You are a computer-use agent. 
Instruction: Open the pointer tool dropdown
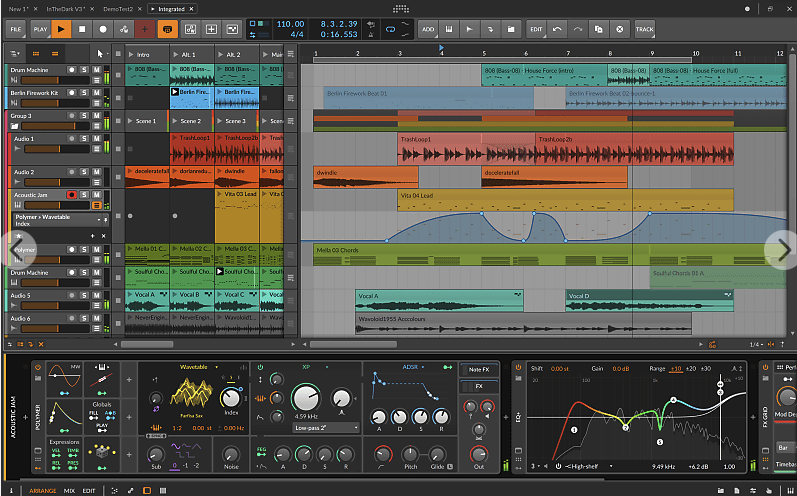[102, 53]
